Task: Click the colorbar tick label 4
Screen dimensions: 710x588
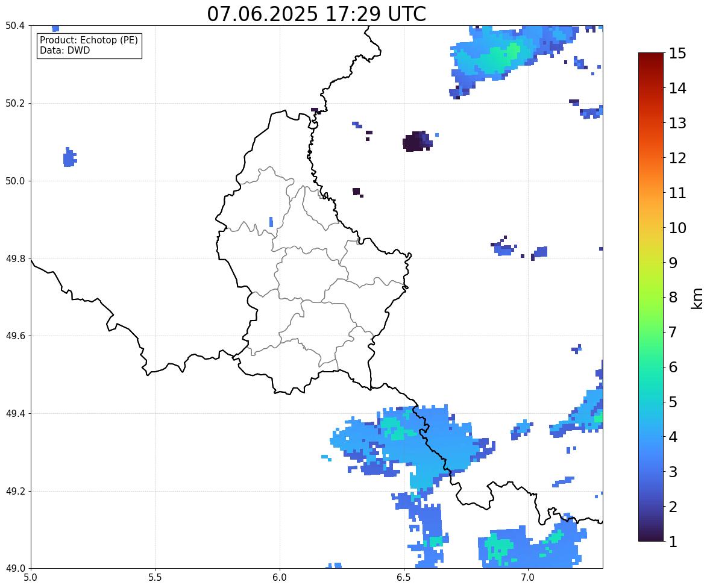Action: pyautogui.click(x=673, y=437)
